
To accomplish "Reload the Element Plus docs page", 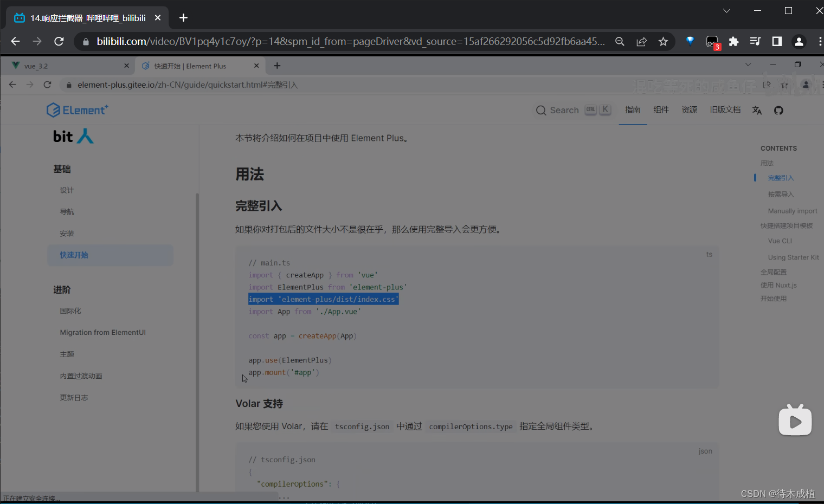I will (x=47, y=85).
